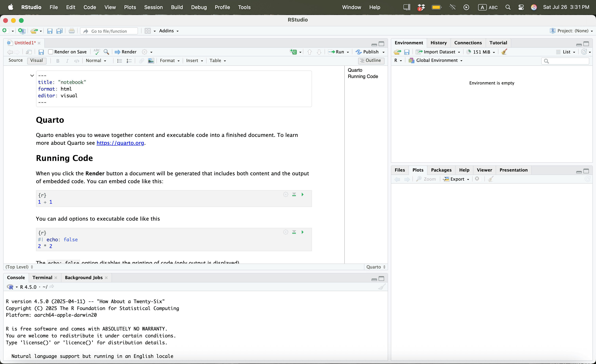The width and height of the screenshot is (596, 364).
Task: Run the first R code chunk
Action: click(302, 195)
